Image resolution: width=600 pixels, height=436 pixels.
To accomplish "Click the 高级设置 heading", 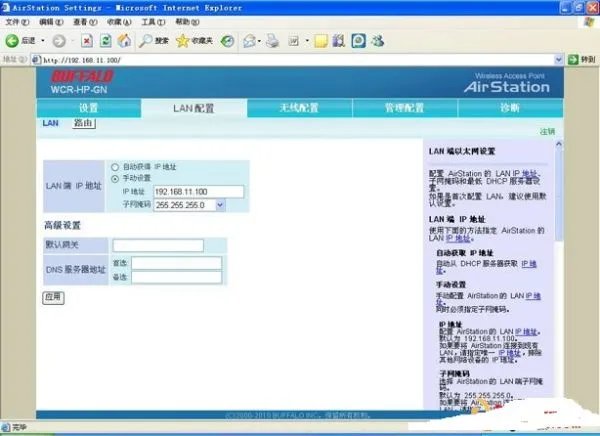I will click(x=62, y=225).
